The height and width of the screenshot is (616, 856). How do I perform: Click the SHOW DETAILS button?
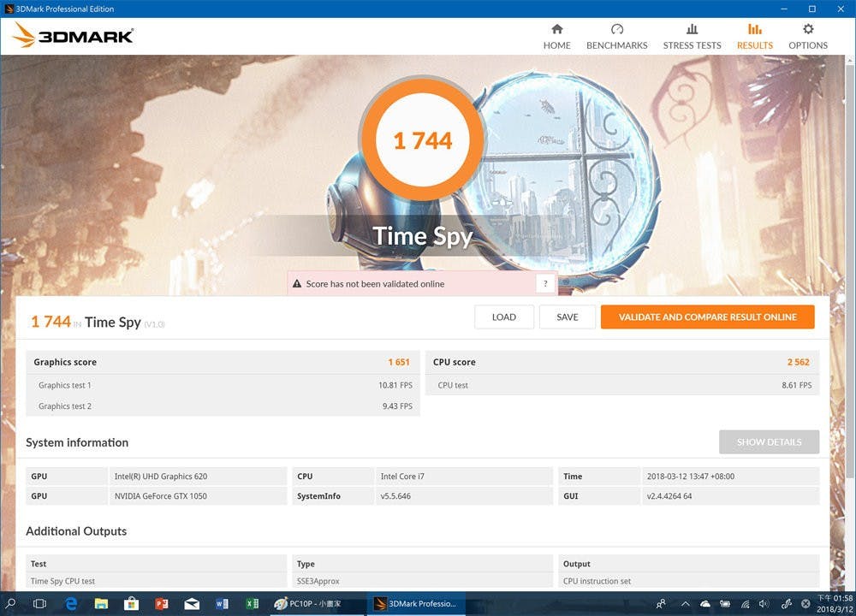[x=769, y=442]
